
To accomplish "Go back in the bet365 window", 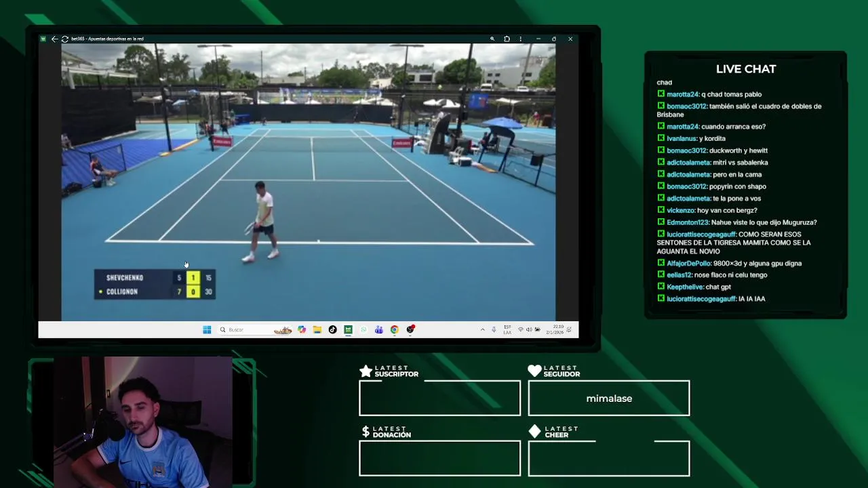I will (x=54, y=39).
